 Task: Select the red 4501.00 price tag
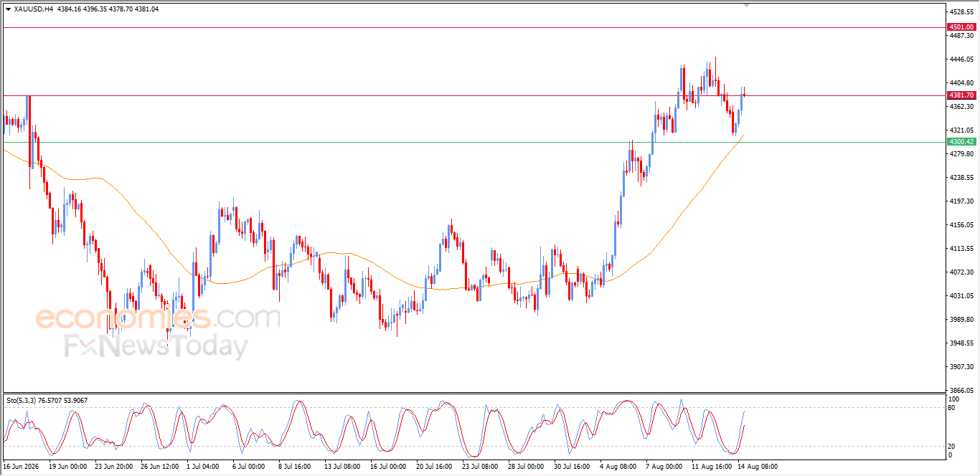point(961,27)
